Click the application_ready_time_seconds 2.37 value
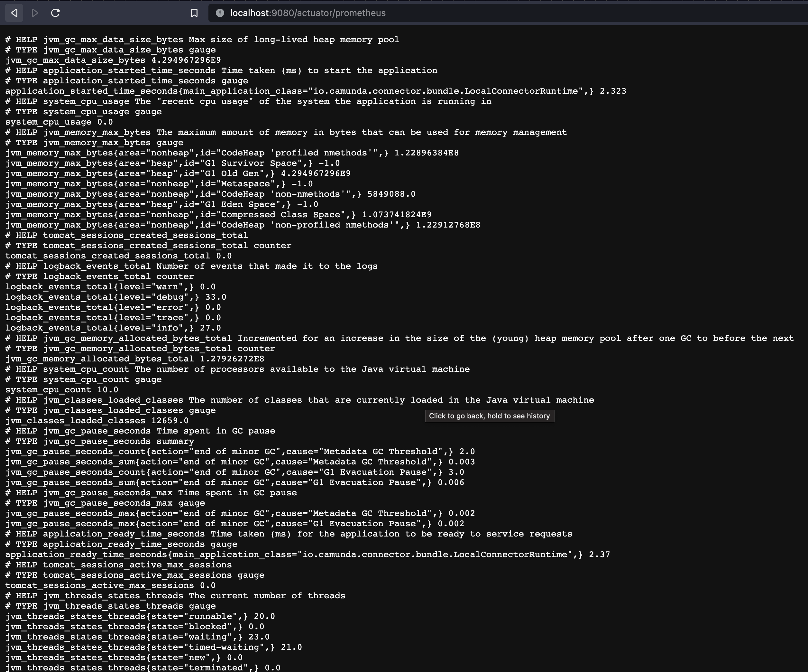This screenshot has height=672, width=808. click(600, 554)
